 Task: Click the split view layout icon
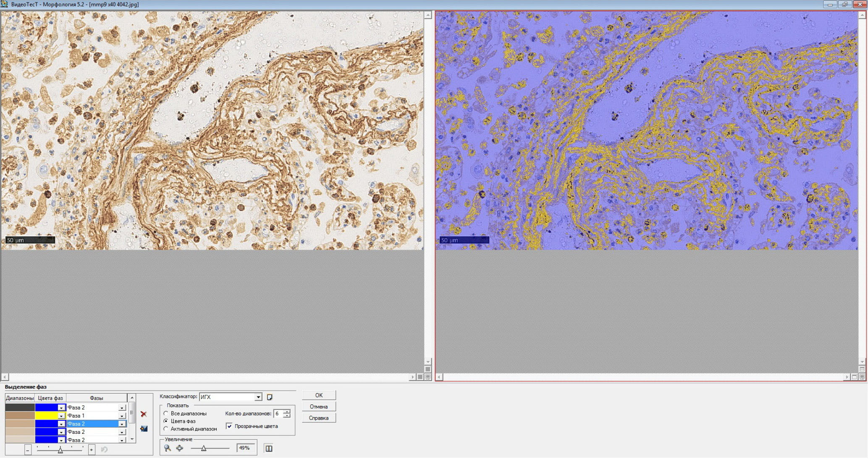[x=269, y=449]
